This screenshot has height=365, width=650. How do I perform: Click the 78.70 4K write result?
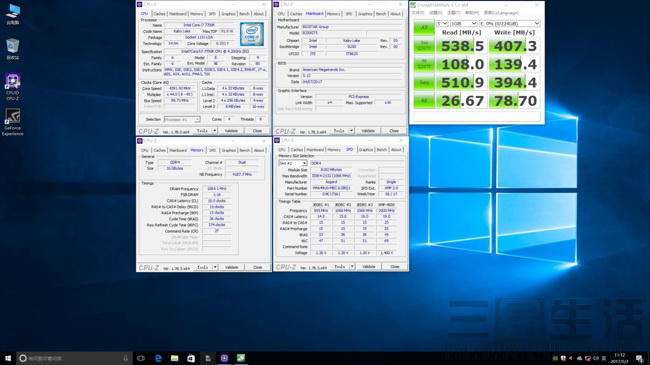coord(514,100)
